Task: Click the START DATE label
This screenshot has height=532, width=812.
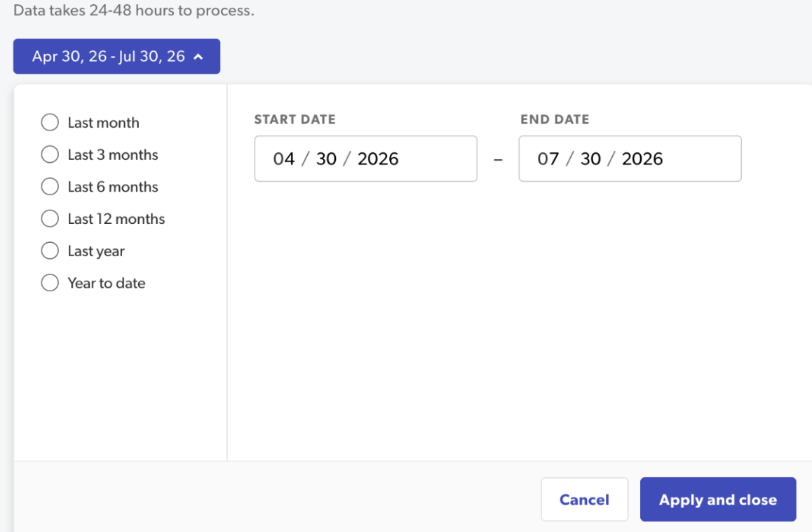Action: (x=295, y=119)
